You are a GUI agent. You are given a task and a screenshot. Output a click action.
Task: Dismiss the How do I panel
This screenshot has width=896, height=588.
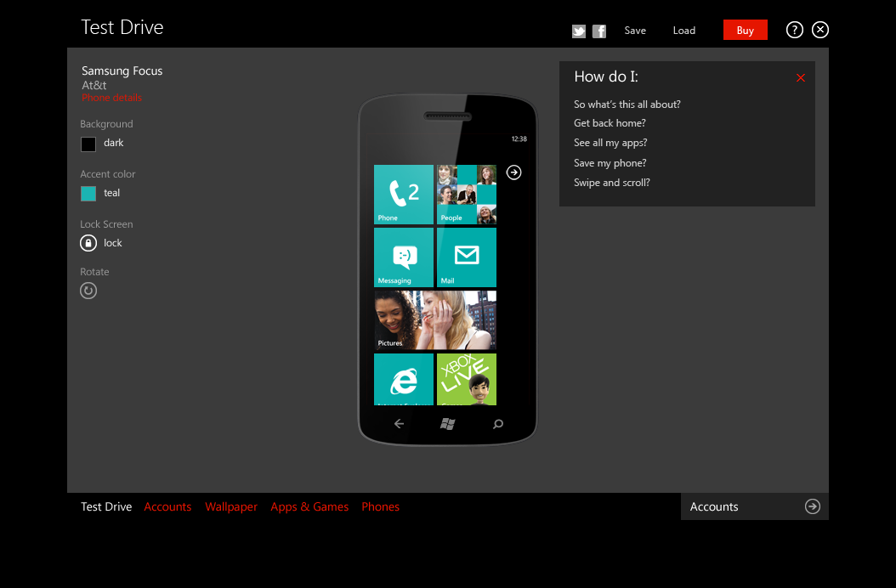[x=801, y=77]
